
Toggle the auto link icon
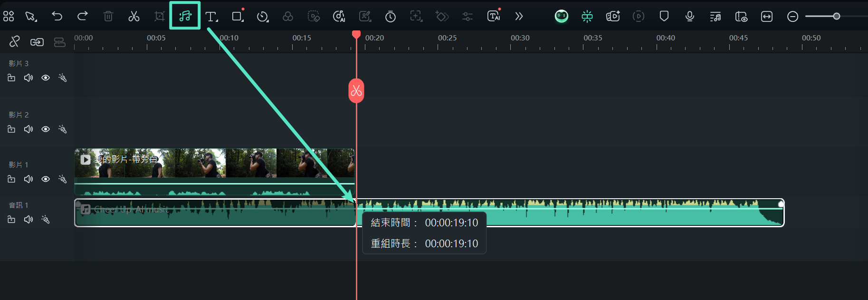click(x=37, y=42)
